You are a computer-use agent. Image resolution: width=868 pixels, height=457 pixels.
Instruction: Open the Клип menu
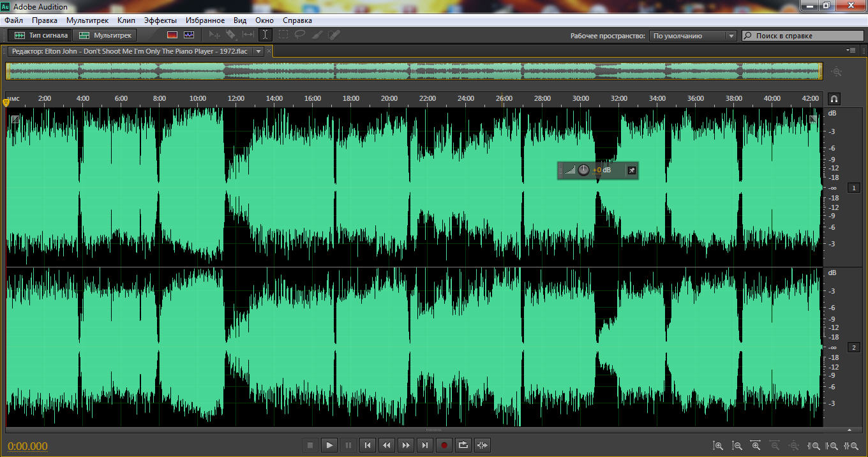(126, 20)
